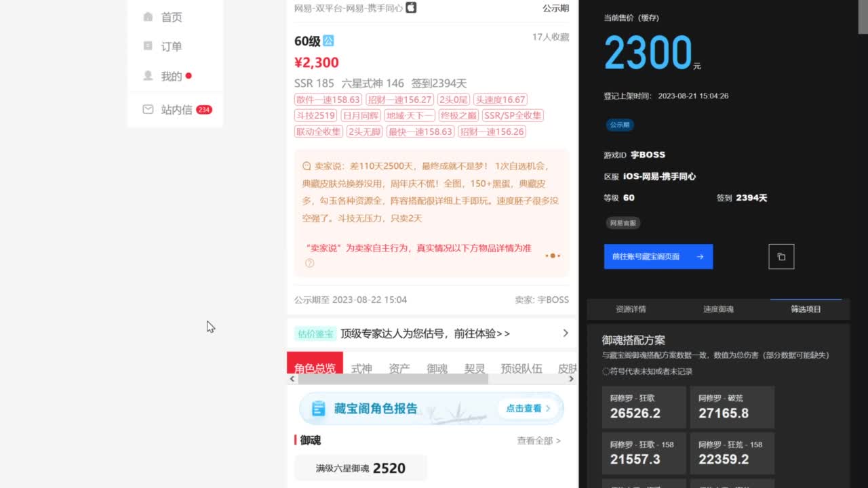
Task: Switch to 资源详情 tab in dark panel
Action: 631,309
